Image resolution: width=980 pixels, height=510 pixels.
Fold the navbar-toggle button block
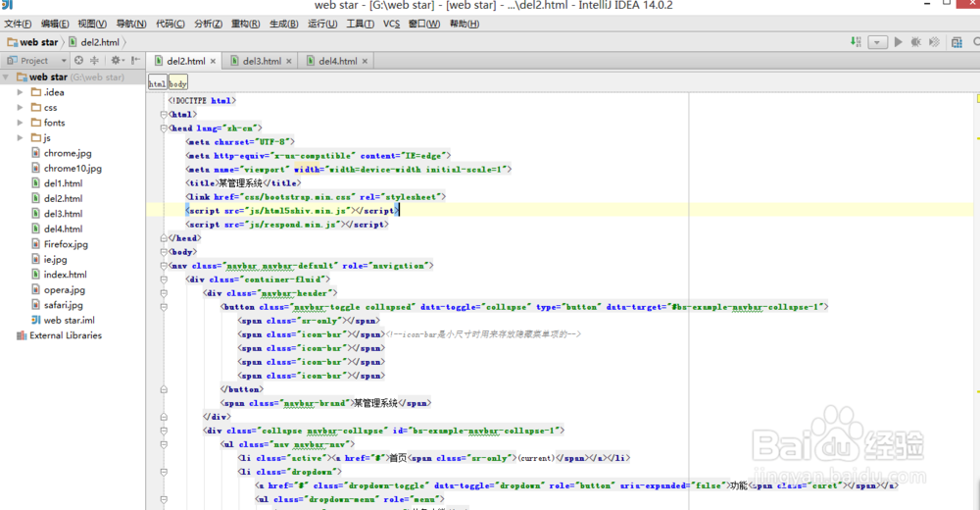164,307
